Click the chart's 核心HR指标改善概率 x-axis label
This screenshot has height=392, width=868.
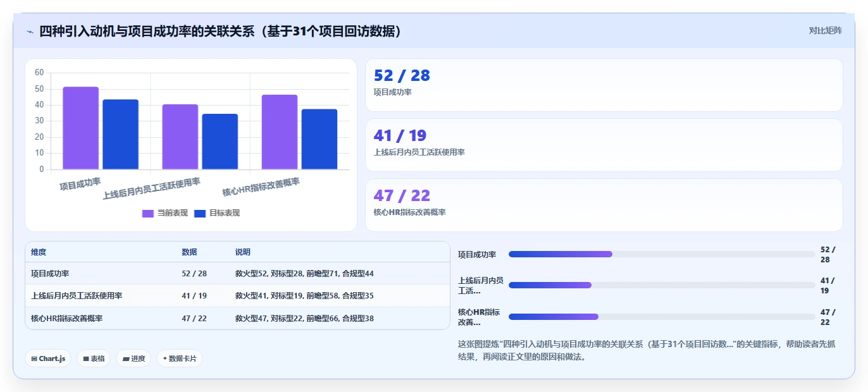coord(261,187)
